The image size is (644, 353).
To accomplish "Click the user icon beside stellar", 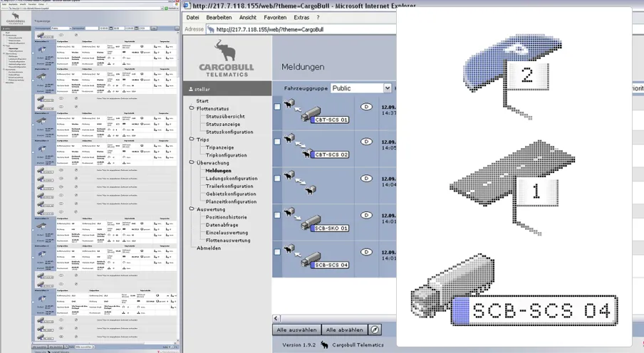I will pos(191,89).
